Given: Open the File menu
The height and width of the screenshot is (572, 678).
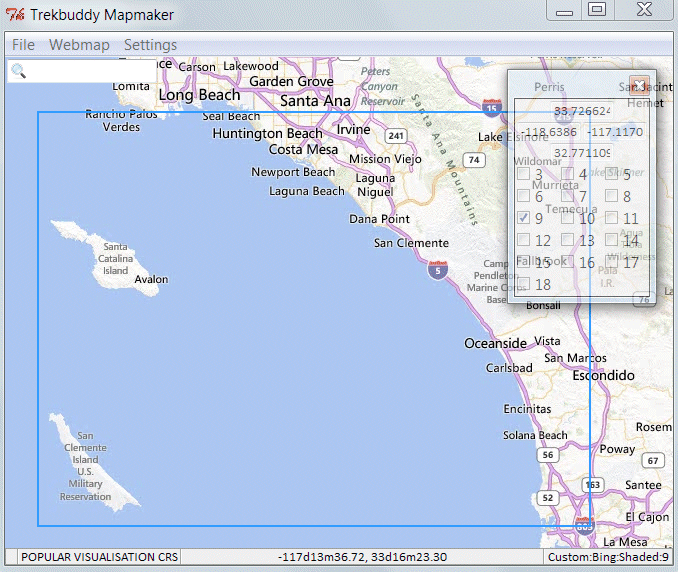Looking at the screenshot, I should point(23,45).
